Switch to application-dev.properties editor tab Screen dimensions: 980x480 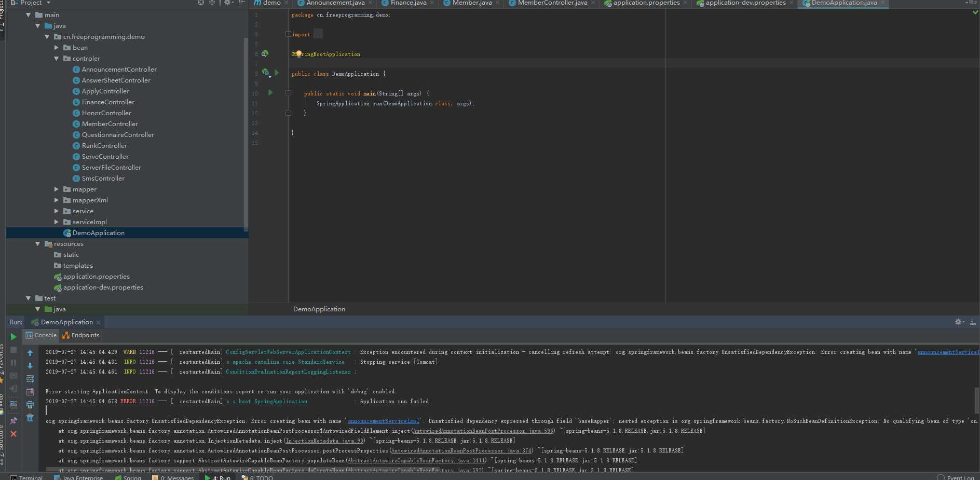(745, 3)
